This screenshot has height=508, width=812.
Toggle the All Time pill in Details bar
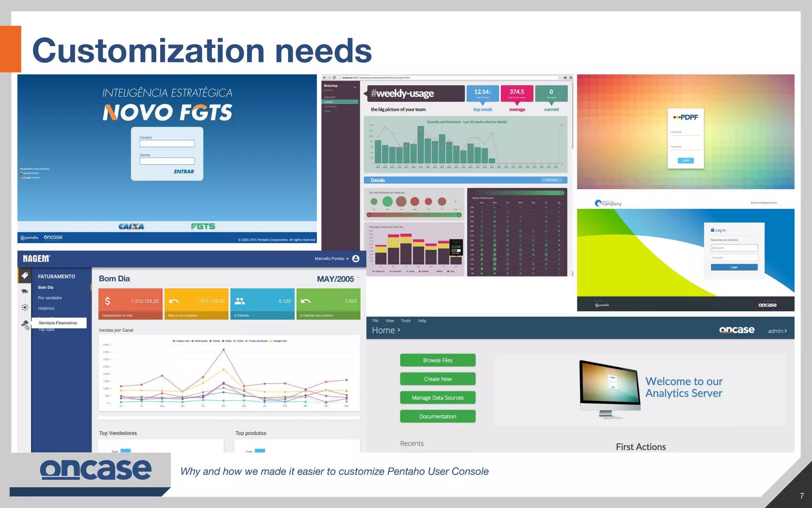[x=552, y=180]
